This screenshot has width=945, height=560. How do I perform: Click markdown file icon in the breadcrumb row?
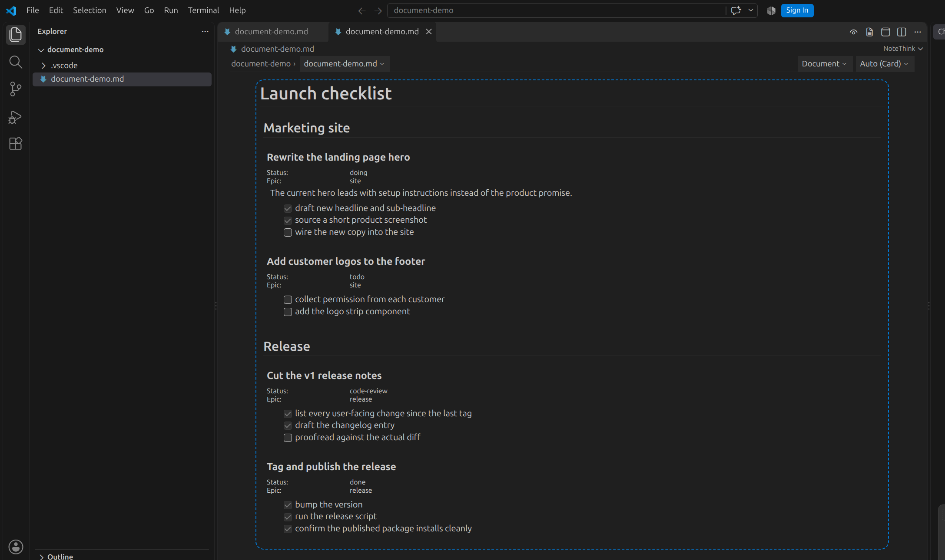234,49
